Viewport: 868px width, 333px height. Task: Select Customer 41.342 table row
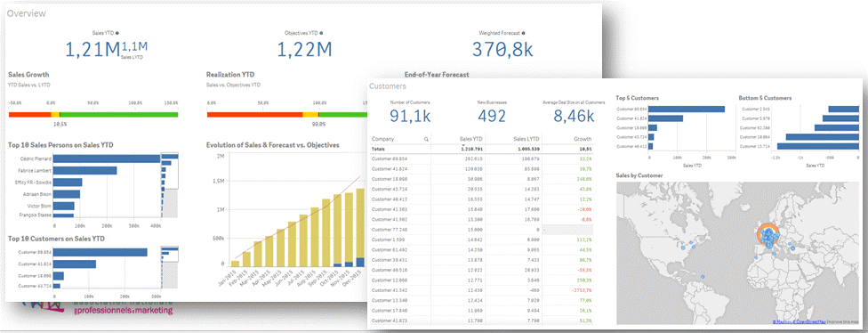point(482,289)
